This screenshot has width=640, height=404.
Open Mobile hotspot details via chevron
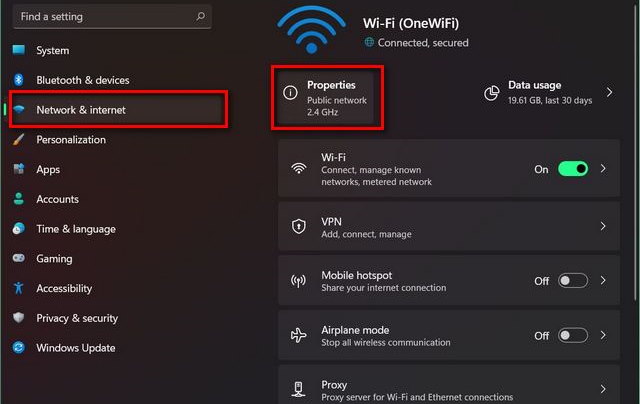tap(603, 281)
